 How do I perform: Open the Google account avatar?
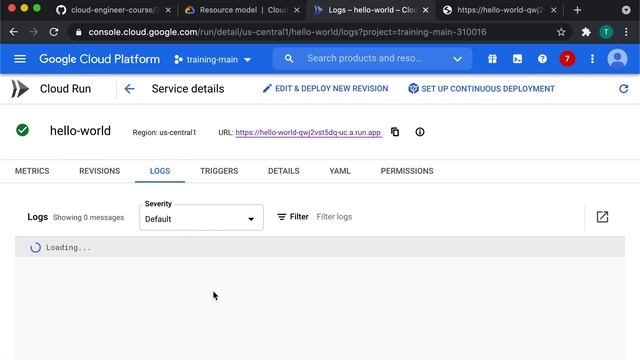[617, 59]
